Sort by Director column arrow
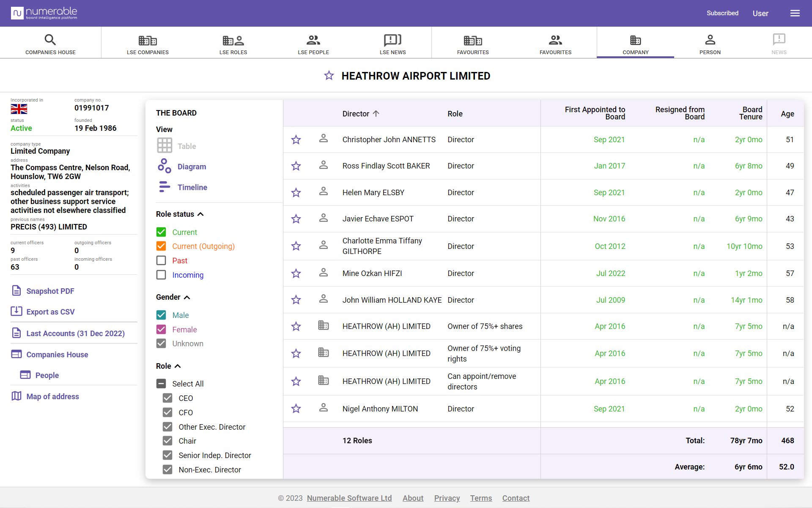 click(376, 113)
